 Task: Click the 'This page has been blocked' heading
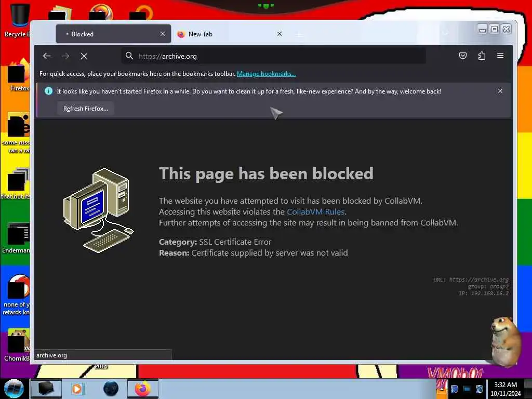point(266,174)
